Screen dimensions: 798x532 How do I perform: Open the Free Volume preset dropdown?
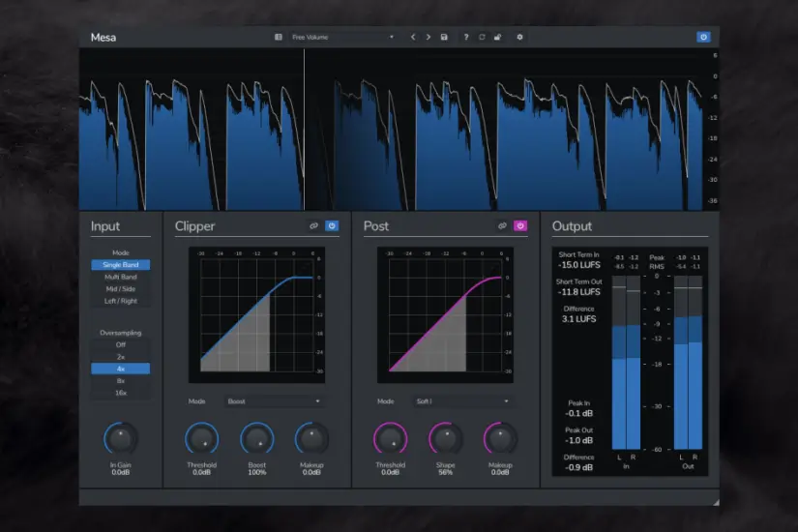tap(342, 37)
